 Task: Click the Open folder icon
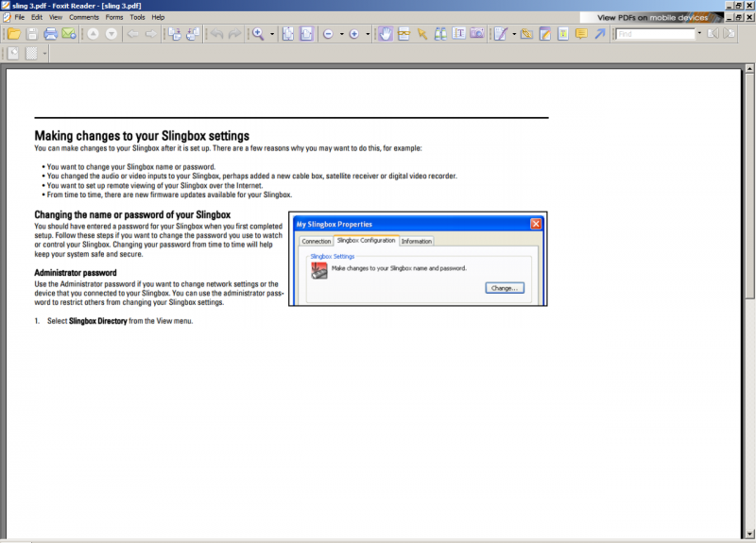14,34
